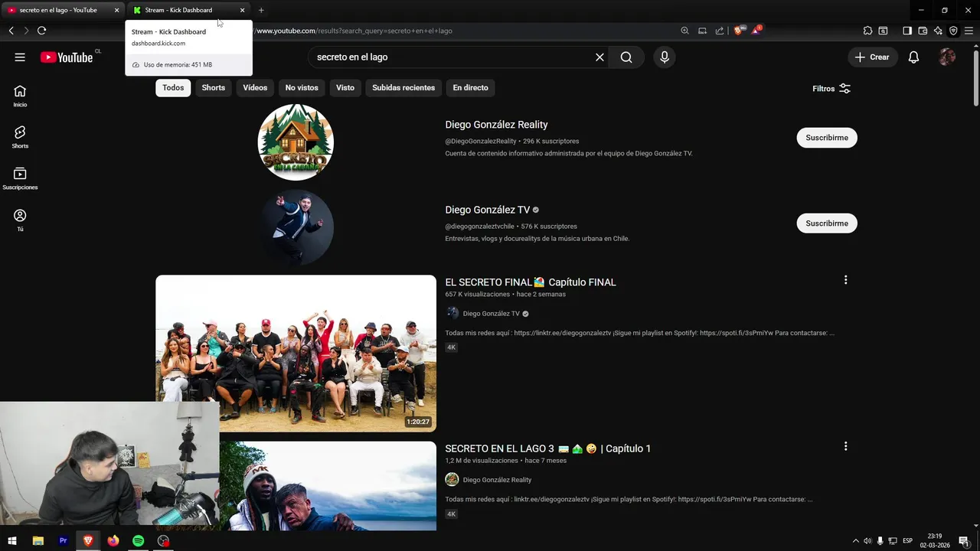Open the Brave VPN shield icon

coord(953,31)
